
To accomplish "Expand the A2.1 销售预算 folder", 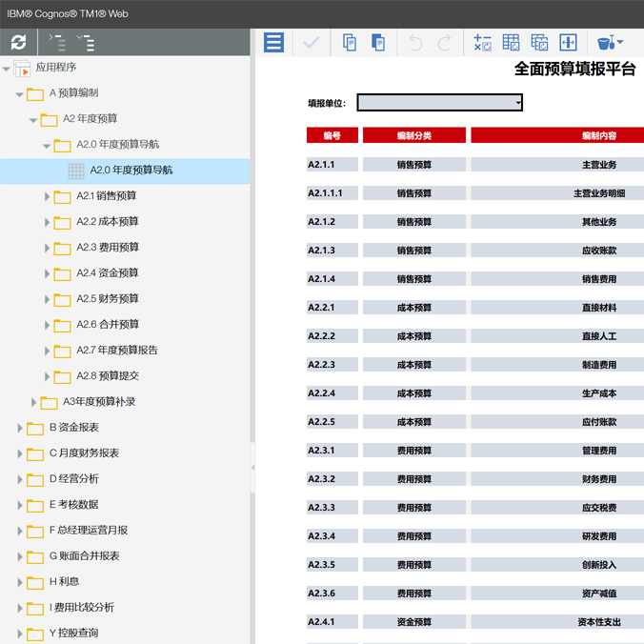I will click(x=47, y=197).
